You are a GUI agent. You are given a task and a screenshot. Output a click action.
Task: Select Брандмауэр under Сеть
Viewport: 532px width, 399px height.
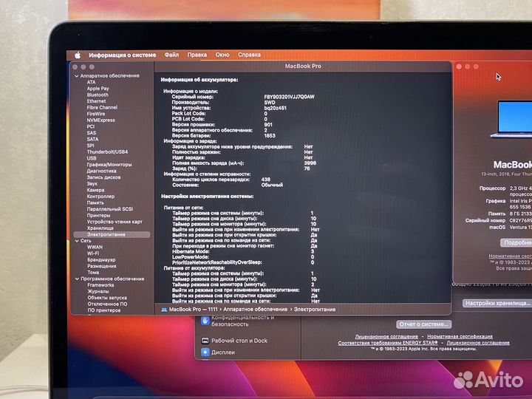[101, 260]
